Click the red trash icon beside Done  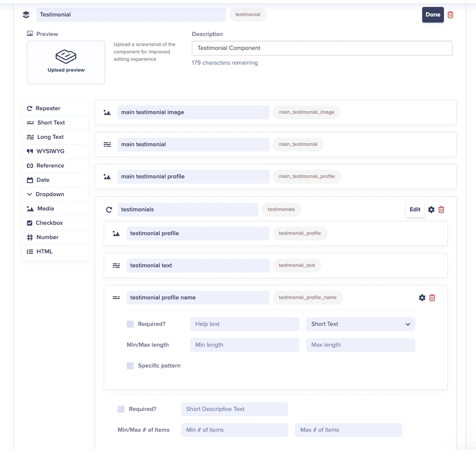coord(450,15)
